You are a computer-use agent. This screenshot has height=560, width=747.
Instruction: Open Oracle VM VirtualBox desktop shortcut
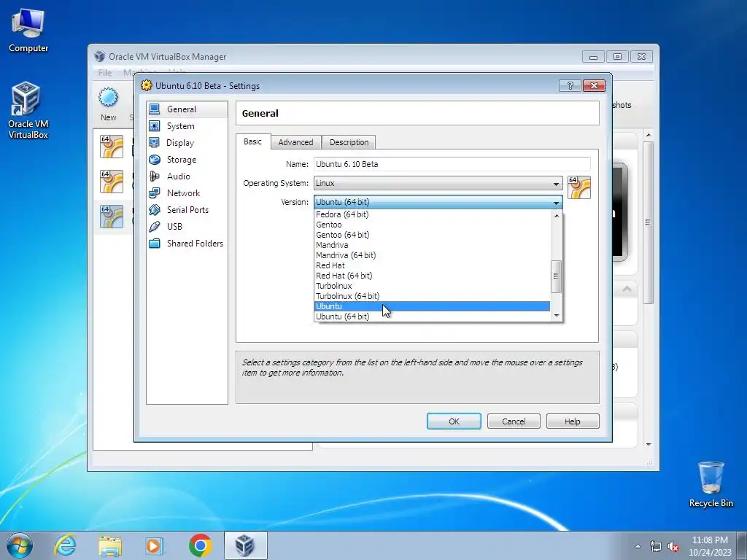tap(28, 110)
